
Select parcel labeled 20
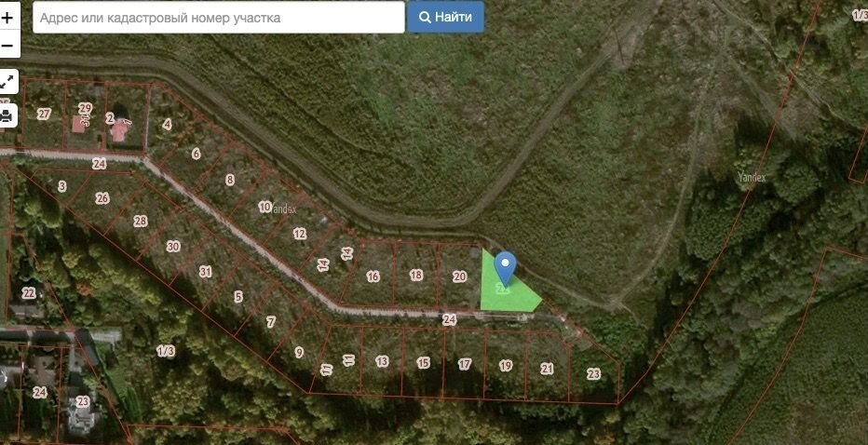pyautogui.click(x=459, y=276)
